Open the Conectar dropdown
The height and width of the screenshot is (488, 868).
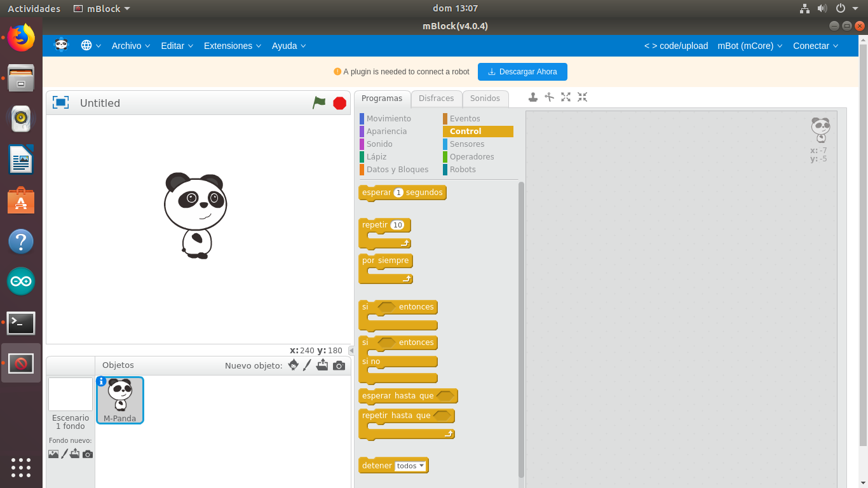(816, 46)
